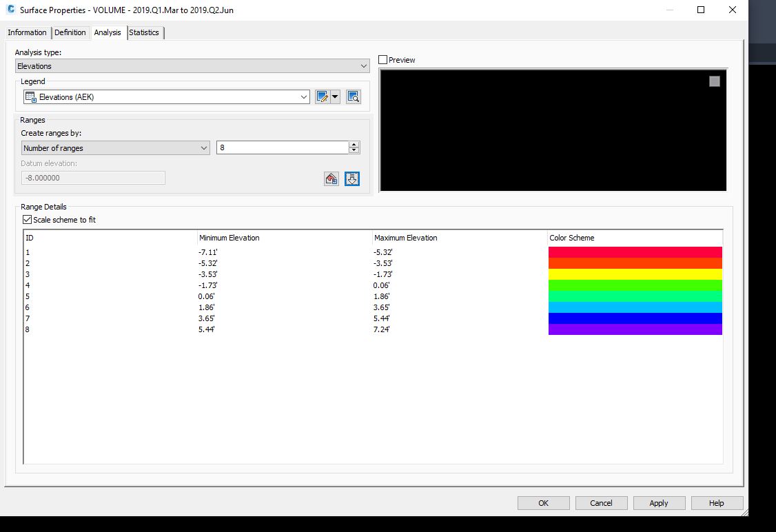This screenshot has width=776, height=532.
Task: Open the Analysis type dropdown
Action: (365, 65)
